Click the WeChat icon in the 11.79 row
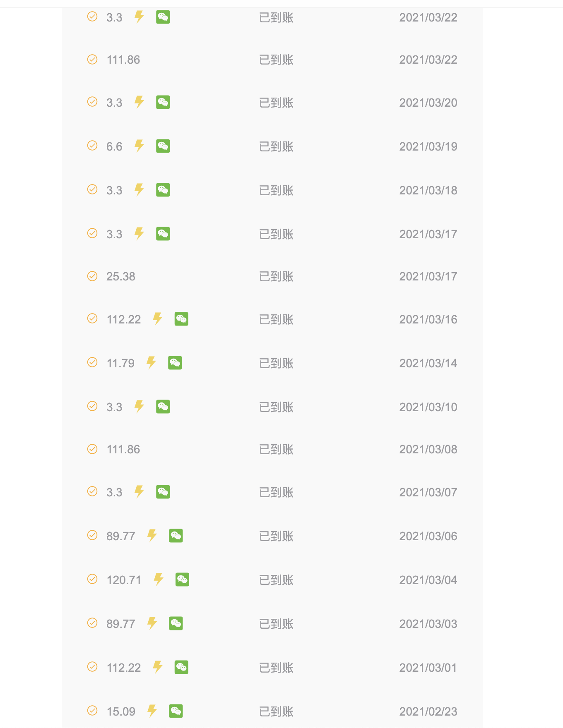This screenshot has height=728, width=563. (175, 363)
